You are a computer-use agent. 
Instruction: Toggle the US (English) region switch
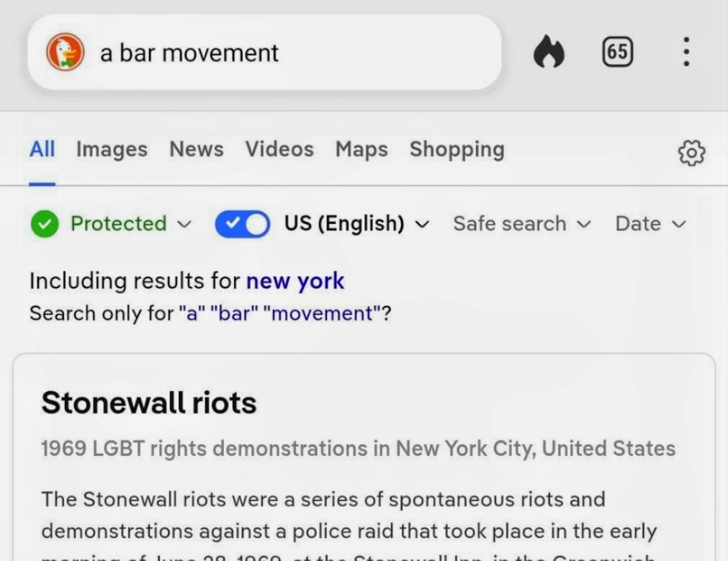click(242, 224)
